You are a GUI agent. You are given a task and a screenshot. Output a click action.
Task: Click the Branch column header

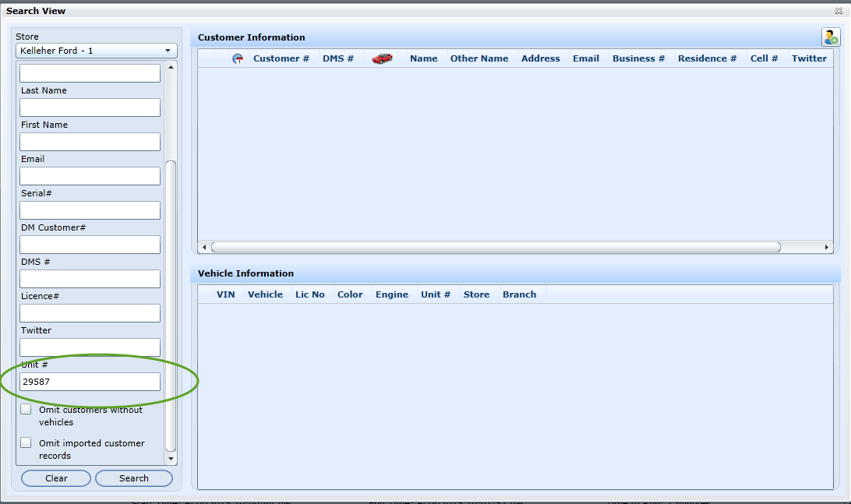click(519, 294)
